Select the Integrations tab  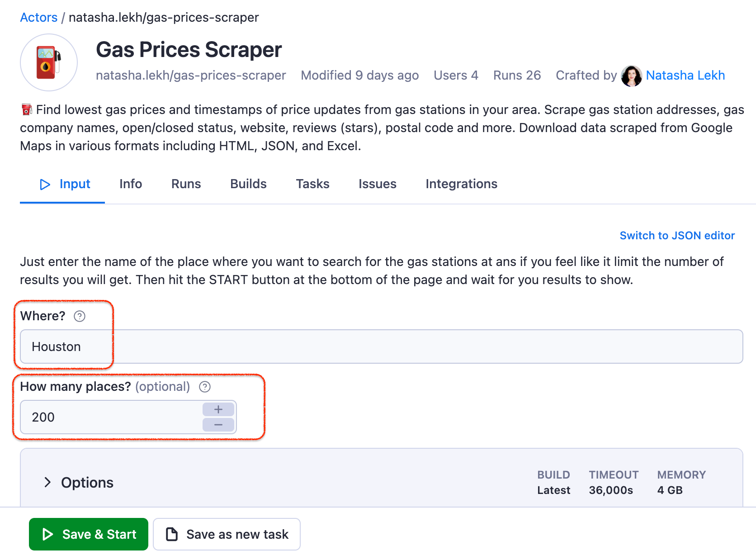coord(461,184)
